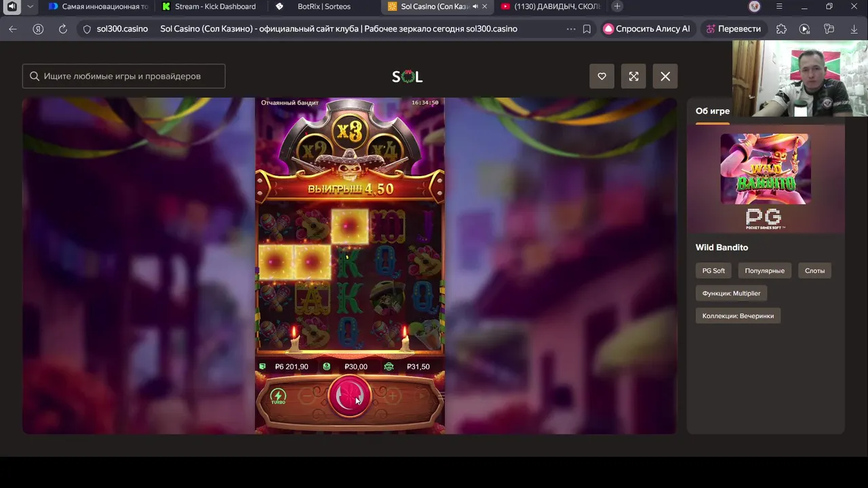Add game to favorites with heart icon
This screenshot has height=488, width=868.
point(601,77)
